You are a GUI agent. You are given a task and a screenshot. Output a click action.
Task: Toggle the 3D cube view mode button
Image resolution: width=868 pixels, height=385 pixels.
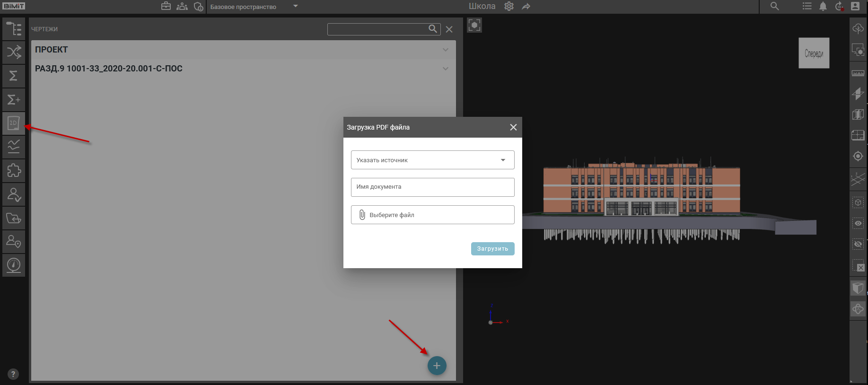pyautogui.click(x=858, y=288)
